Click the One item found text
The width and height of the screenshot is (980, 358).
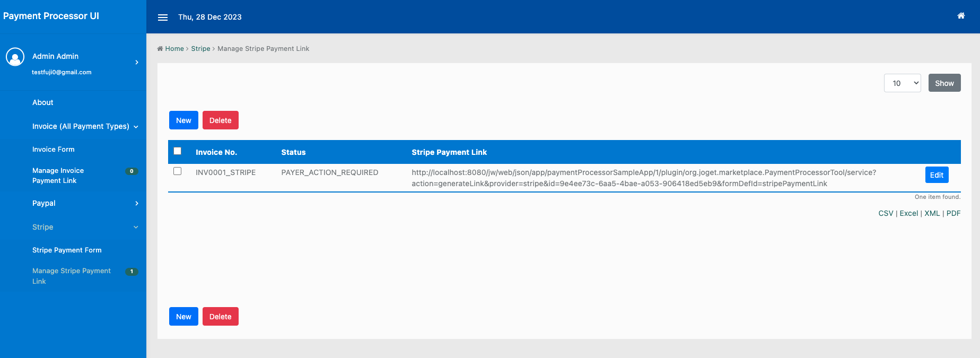coord(938,197)
